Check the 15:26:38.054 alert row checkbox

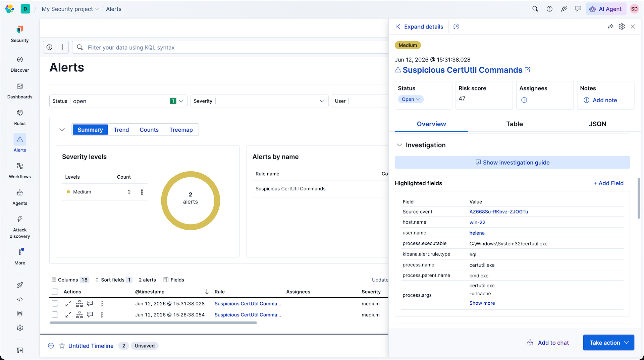[55, 315]
